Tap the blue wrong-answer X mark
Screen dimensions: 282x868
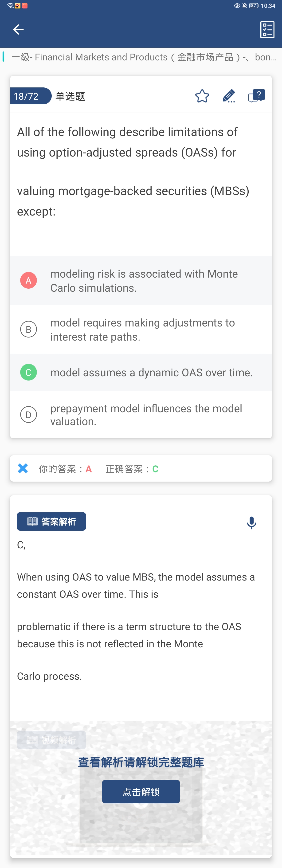pyautogui.click(x=23, y=468)
